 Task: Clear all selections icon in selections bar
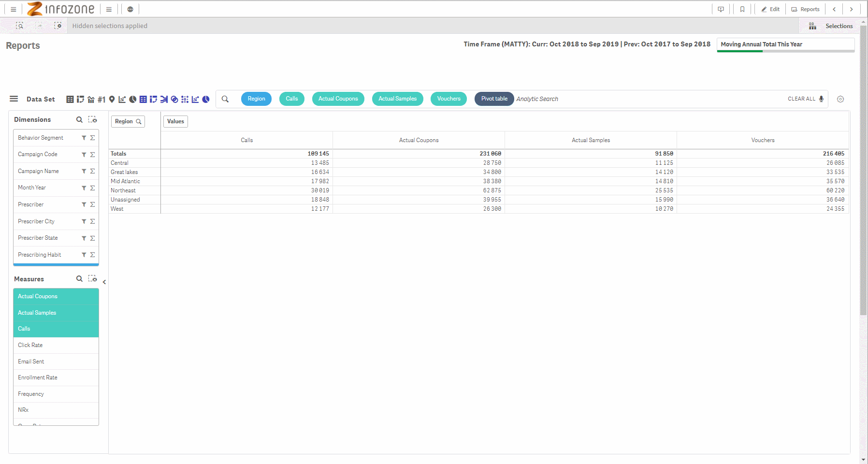tap(58, 26)
